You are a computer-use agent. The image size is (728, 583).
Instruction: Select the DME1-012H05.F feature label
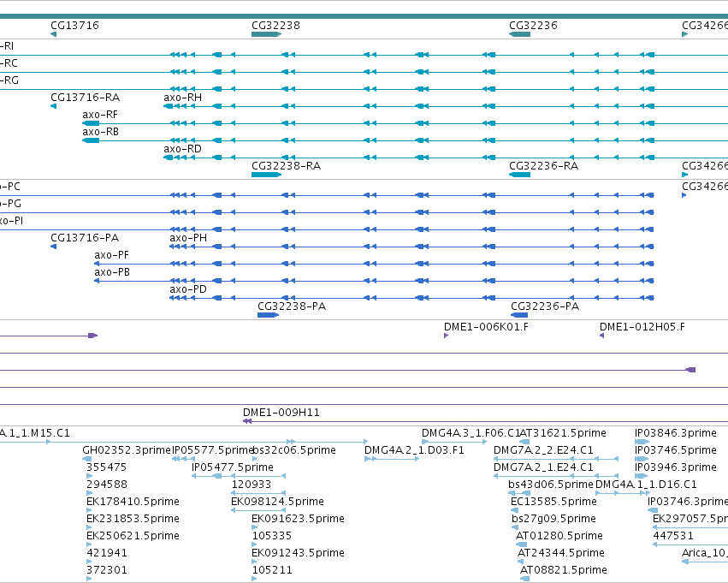click(642, 327)
